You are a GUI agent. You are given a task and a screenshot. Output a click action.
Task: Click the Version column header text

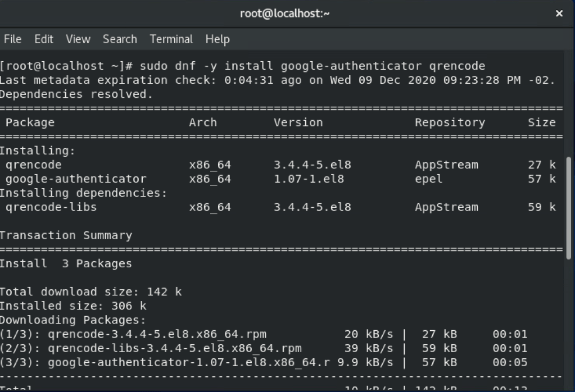pyautogui.click(x=298, y=122)
